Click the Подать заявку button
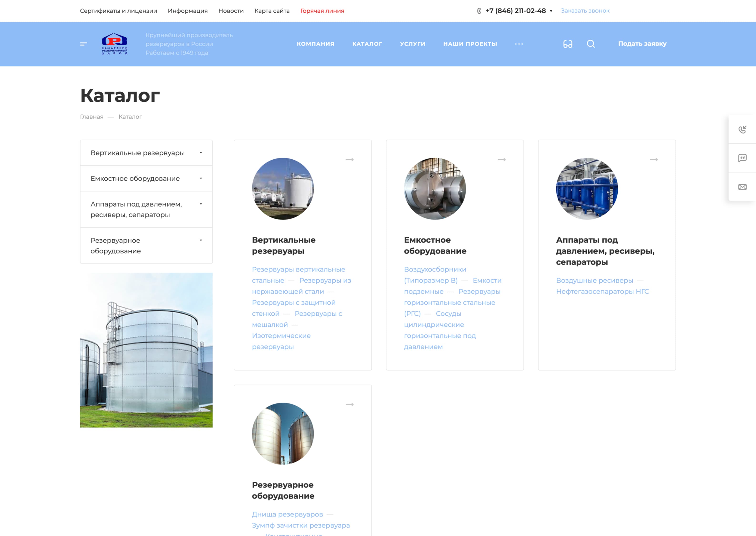756x536 pixels. 642,44
